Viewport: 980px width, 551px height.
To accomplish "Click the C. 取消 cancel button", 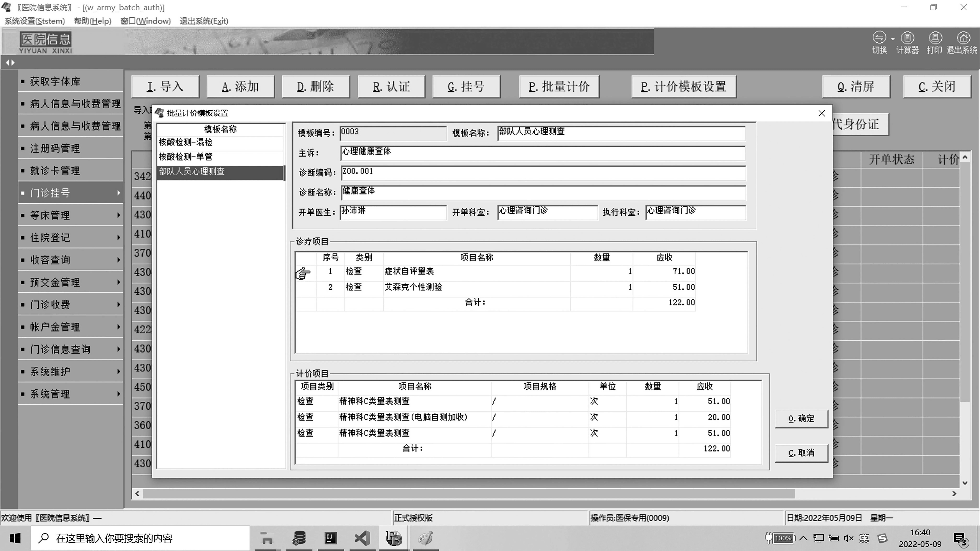I will (802, 453).
